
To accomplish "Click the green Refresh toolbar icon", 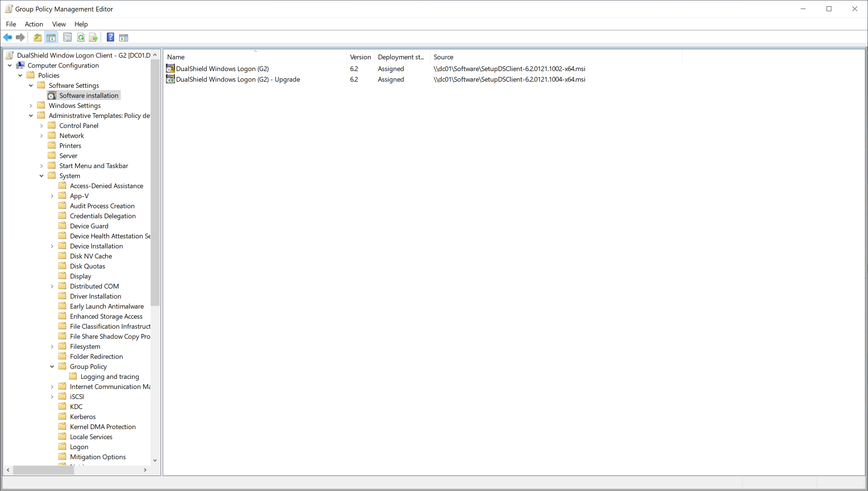I will pyautogui.click(x=81, y=37).
